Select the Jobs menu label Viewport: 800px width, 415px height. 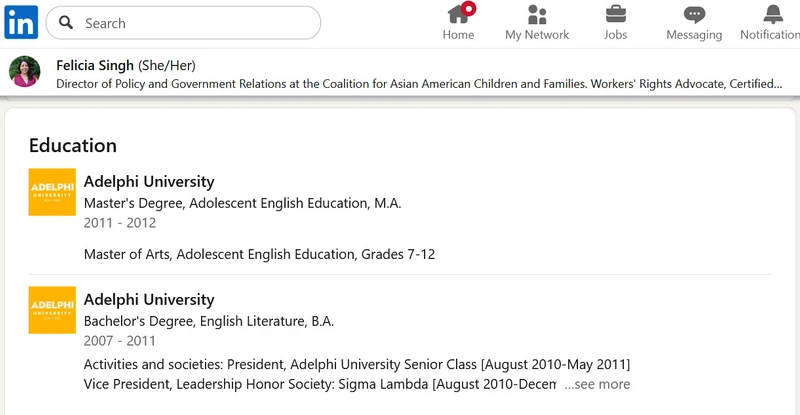coord(615,35)
